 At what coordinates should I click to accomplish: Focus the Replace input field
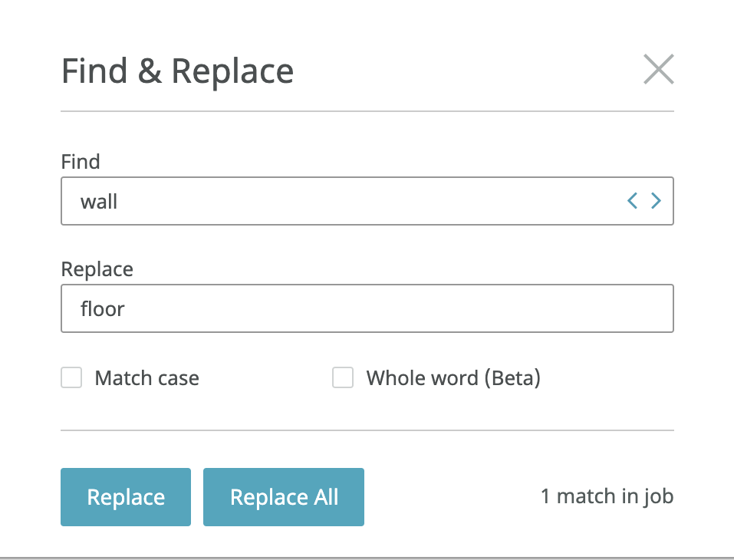click(x=367, y=308)
